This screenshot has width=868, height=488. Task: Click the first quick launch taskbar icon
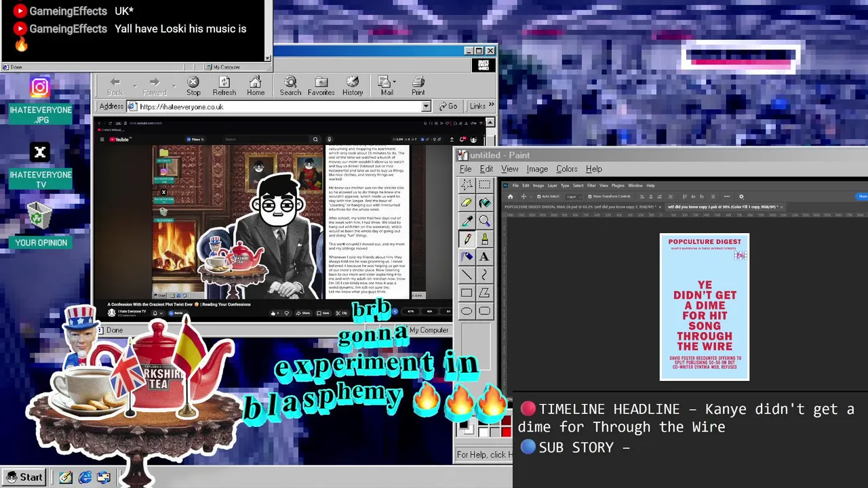[66, 477]
